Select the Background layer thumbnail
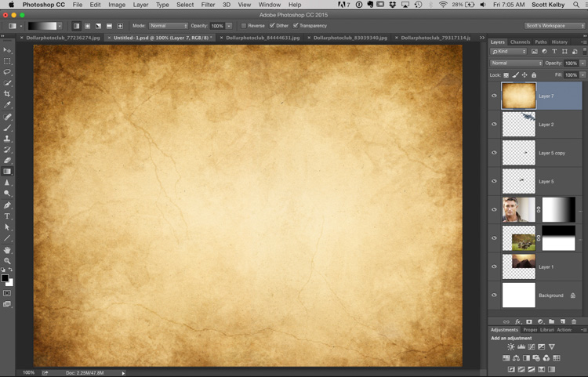The height and width of the screenshot is (377, 588). (518, 295)
